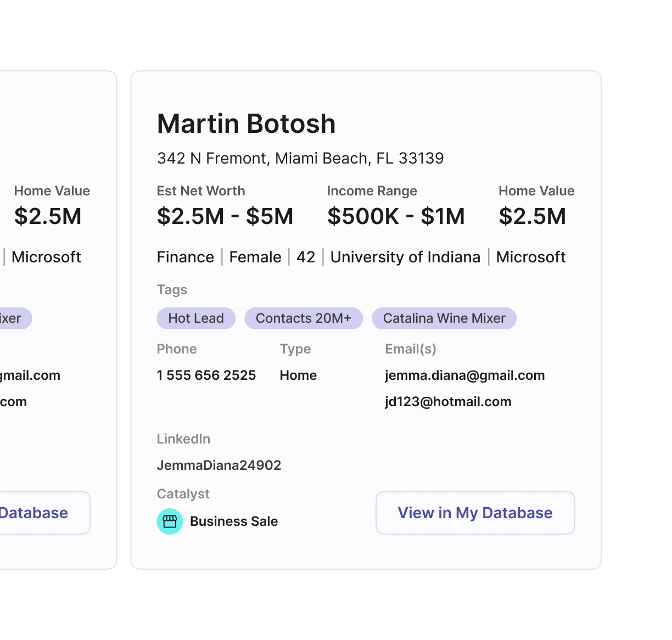Click the Martin Botosh name heading

(x=246, y=123)
